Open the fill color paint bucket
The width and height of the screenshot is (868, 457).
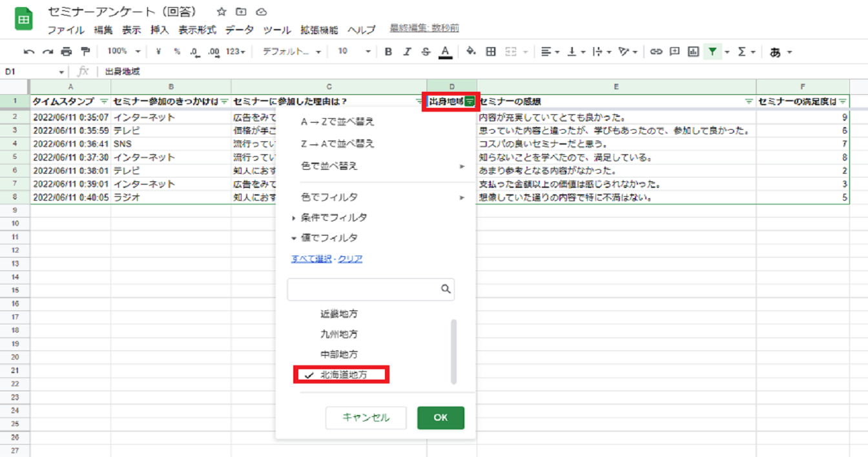[471, 52]
